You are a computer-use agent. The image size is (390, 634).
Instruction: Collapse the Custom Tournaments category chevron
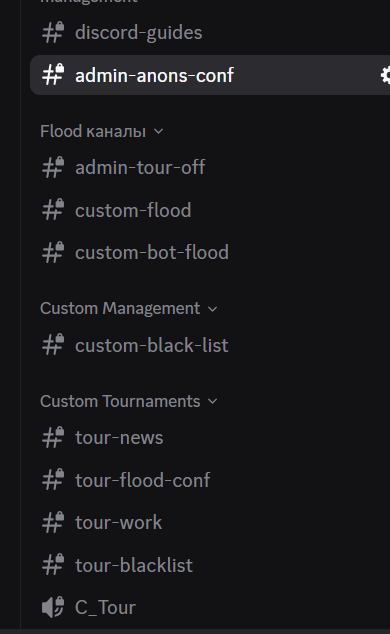(x=213, y=402)
